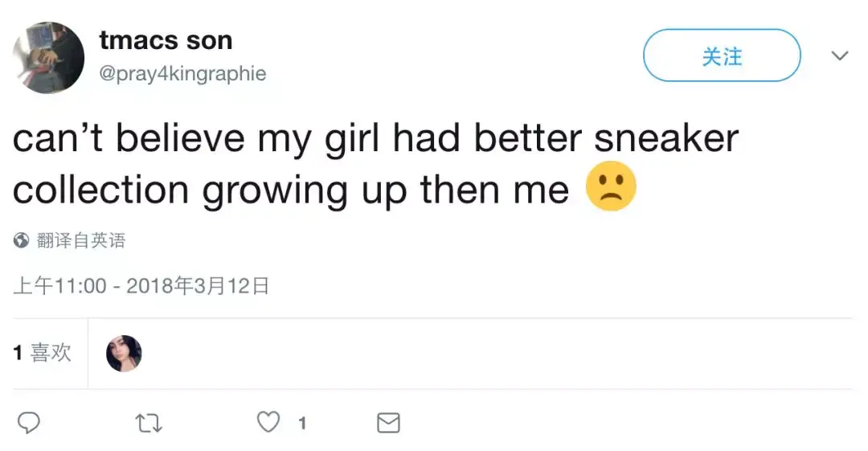
Task: Like the tweet with the heart icon
Action: click(x=268, y=422)
